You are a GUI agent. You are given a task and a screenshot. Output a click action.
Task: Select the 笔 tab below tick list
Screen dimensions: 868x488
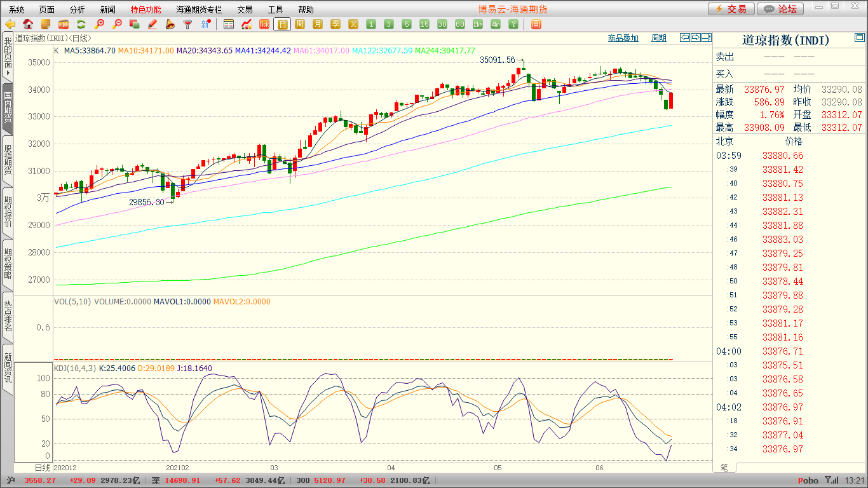click(x=724, y=467)
